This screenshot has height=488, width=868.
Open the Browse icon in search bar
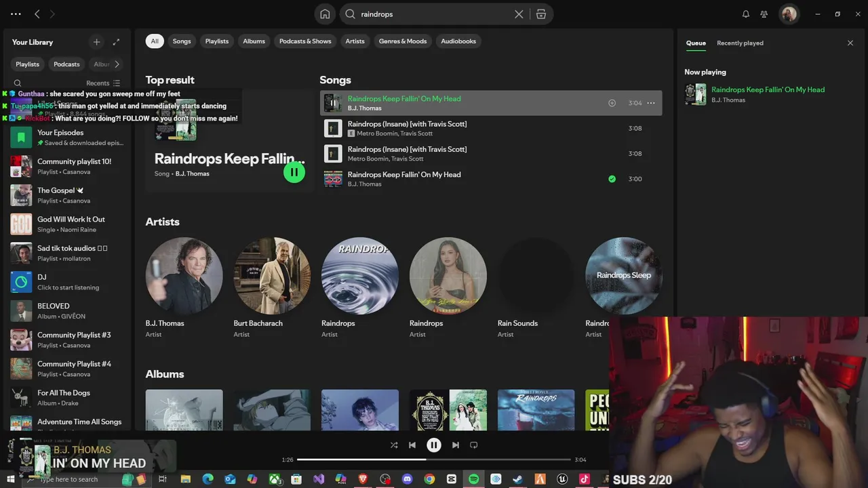tap(540, 14)
